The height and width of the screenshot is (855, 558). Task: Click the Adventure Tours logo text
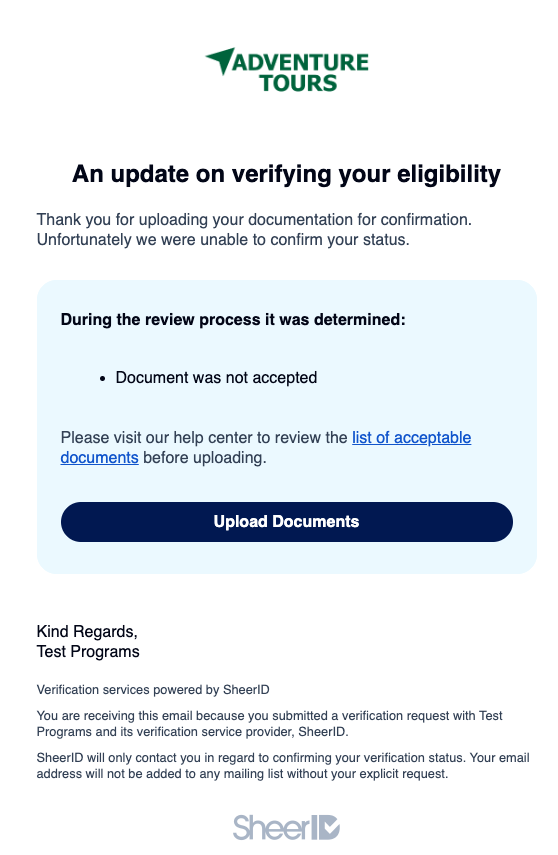coord(299,73)
